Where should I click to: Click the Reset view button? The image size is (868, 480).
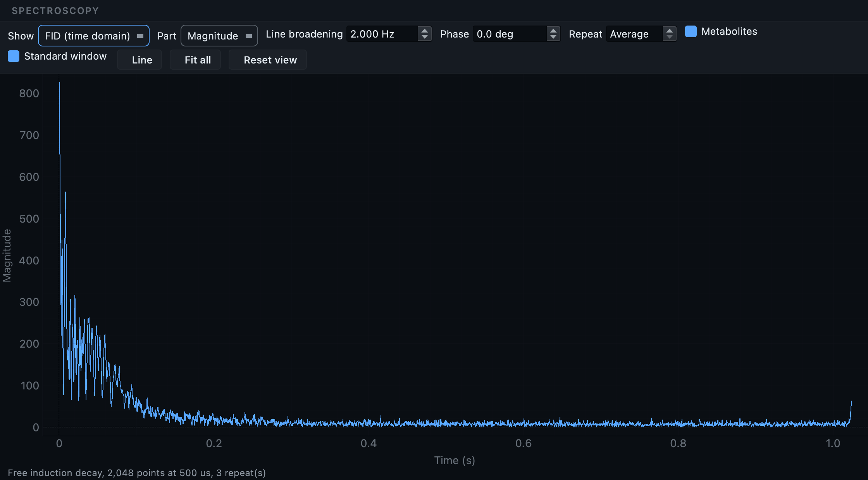268,60
